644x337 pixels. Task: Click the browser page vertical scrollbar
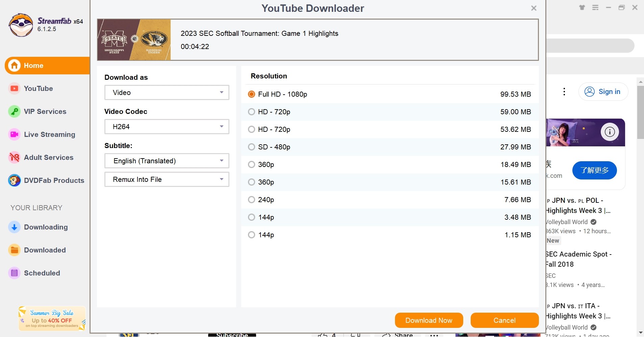coord(640,112)
